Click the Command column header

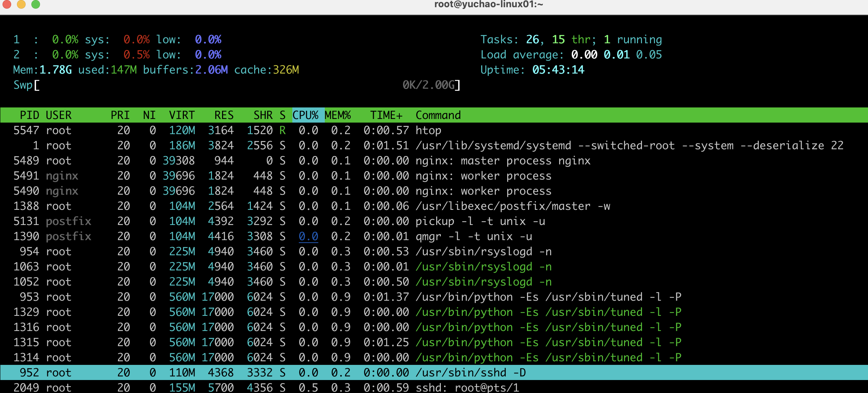pos(438,115)
